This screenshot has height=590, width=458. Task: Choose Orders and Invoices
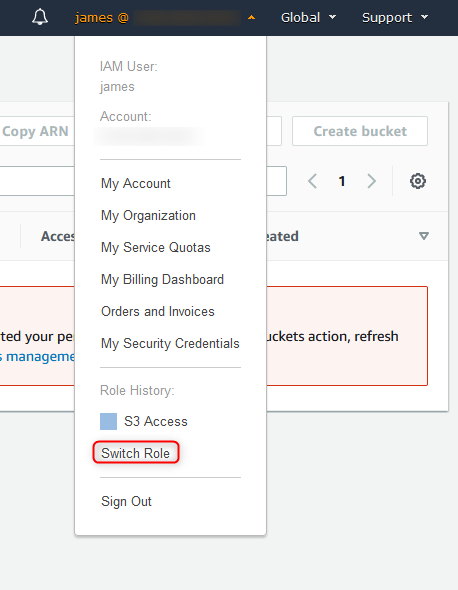click(158, 312)
